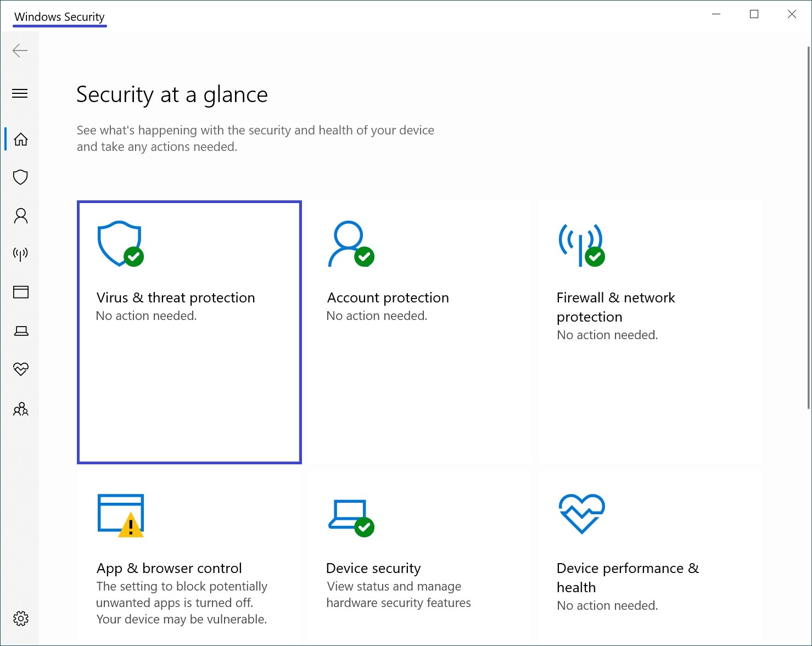Viewport: 812px width, 646px height.
Task: Click the Account protection tile title
Action: 388,298
